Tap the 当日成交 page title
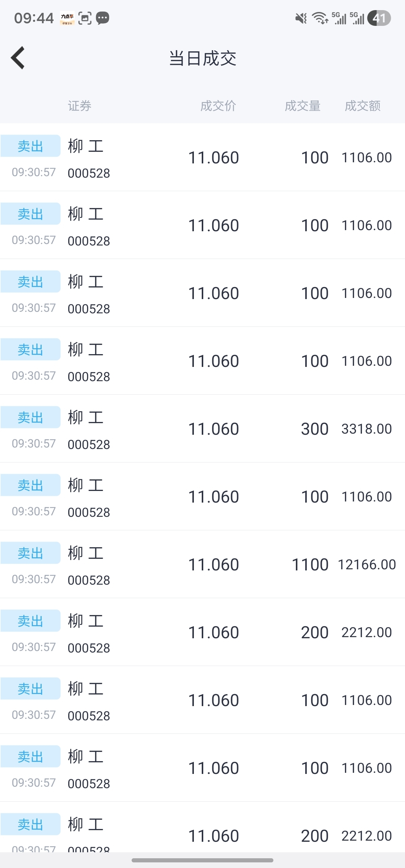Viewport: 405px width, 868px height. (202, 58)
